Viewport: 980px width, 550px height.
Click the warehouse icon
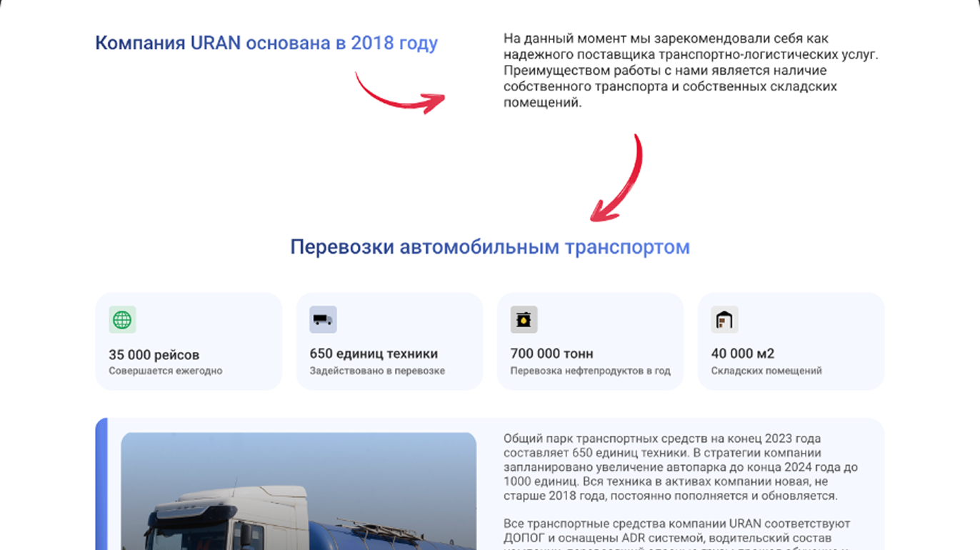pos(724,319)
